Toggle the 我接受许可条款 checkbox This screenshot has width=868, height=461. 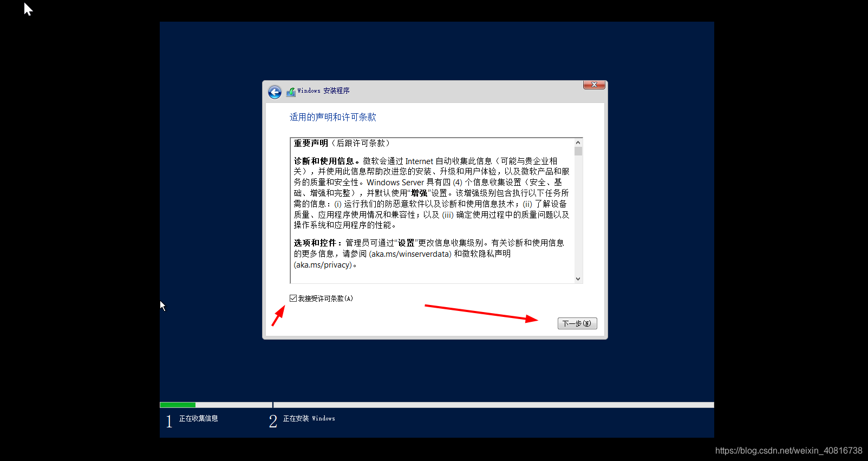click(x=293, y=298)
